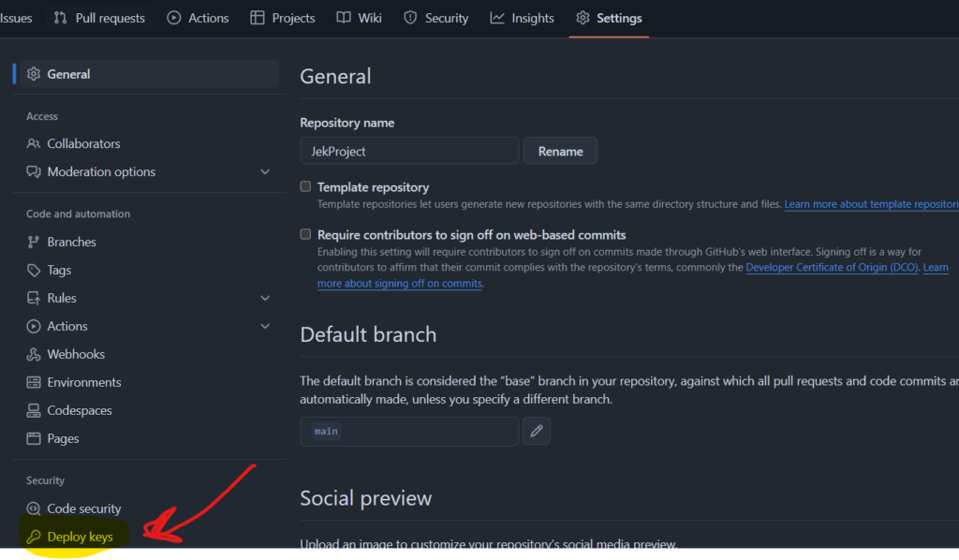Click the tag icon for Tags
The image size is (959, 560).
pyautogui.click(x=34, y=271)
